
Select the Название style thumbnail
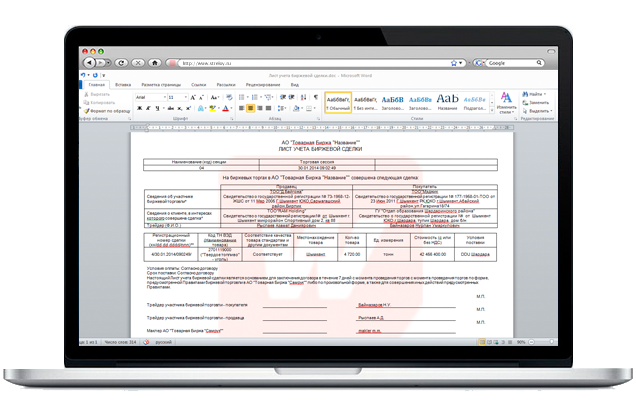(x=447, y=103)
